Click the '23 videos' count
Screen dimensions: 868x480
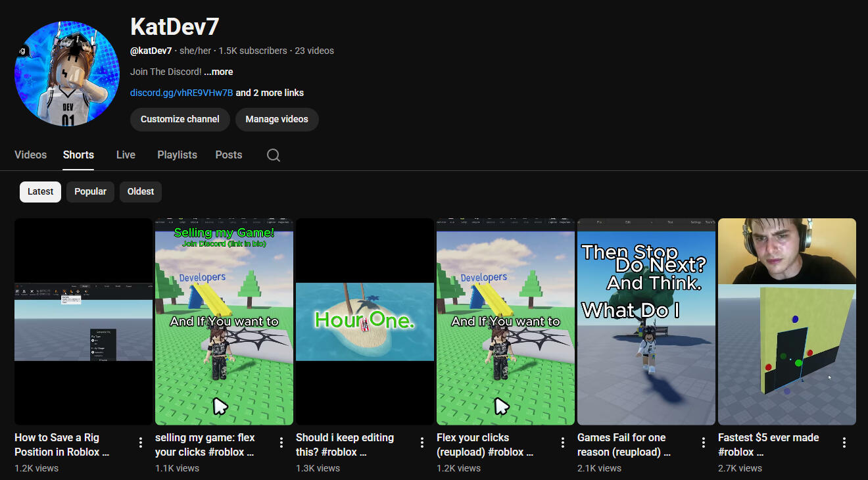tap(314, 51)
